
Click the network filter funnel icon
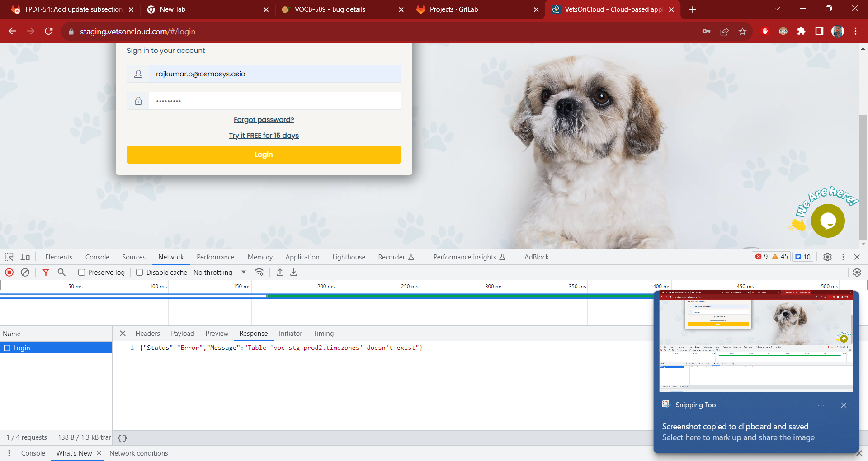tap(46, 273)
